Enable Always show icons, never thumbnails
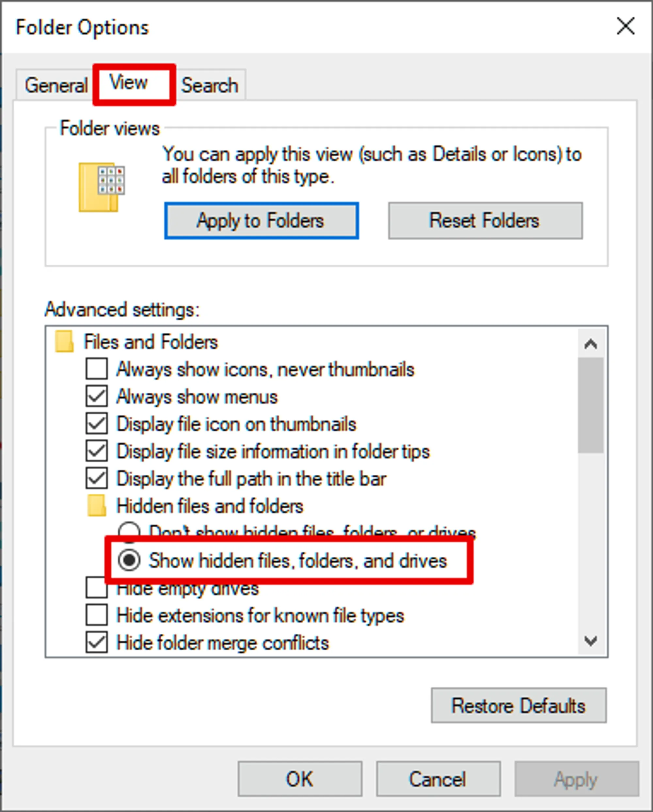The width and height of the screenshot is (653, 812). [x=96, y=369]
